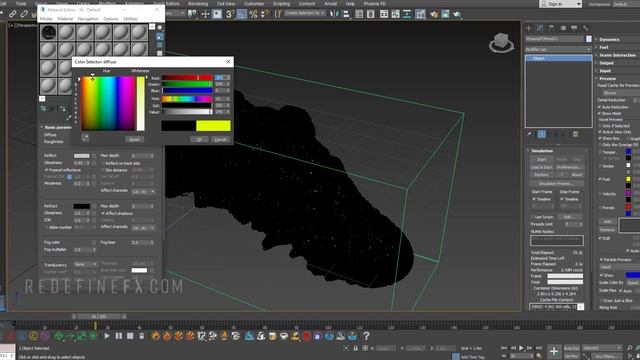
Task: Click the second orange fire preset icon
Action: pyautogui.click(x=167, y=336)
